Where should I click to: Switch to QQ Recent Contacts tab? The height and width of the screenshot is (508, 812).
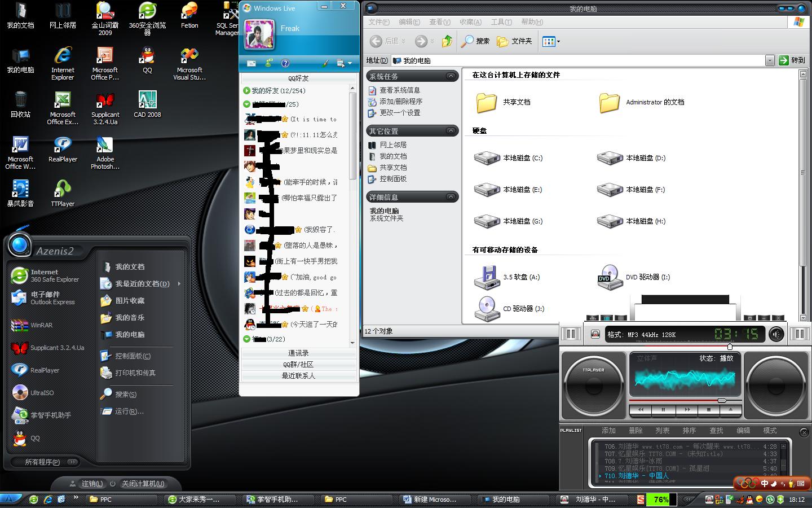click(298, 375)
